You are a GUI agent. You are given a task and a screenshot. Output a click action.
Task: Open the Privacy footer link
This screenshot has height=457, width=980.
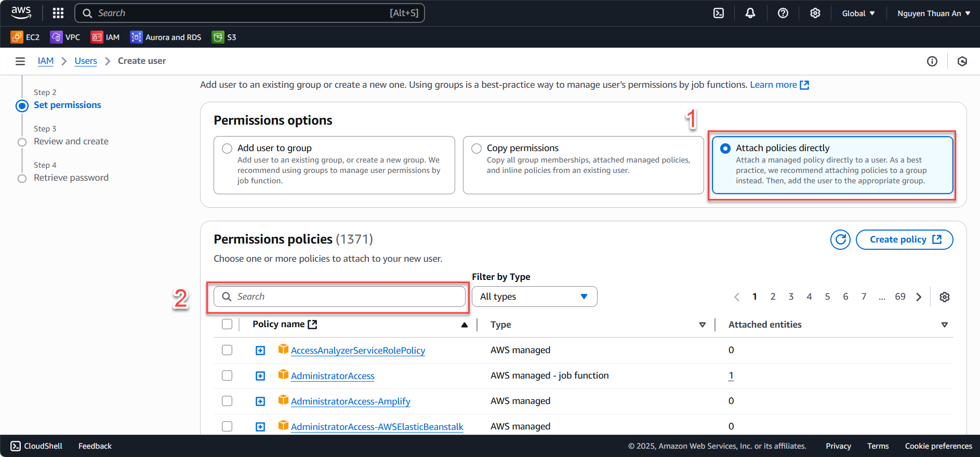[838, 446]
